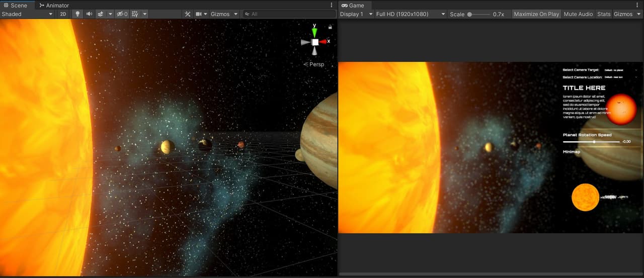Screen dimensions: 644x278
Task: Toggle hidden objects visibility eye icon
Action: 122,14
